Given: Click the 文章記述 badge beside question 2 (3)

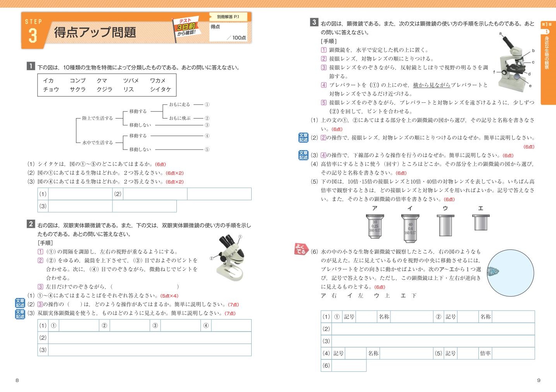Looking at the screenshot, I should [x=20, y=314].
